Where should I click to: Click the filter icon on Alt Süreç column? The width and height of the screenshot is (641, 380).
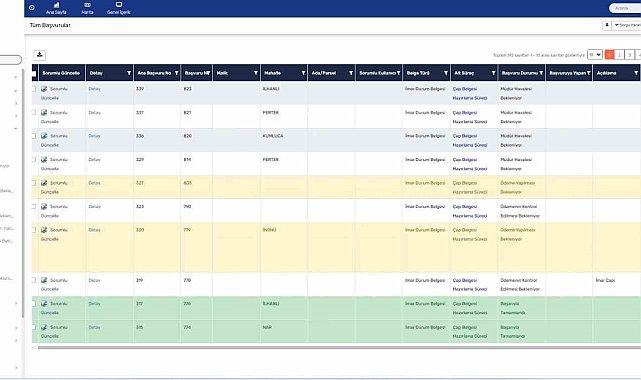point(493,73)
